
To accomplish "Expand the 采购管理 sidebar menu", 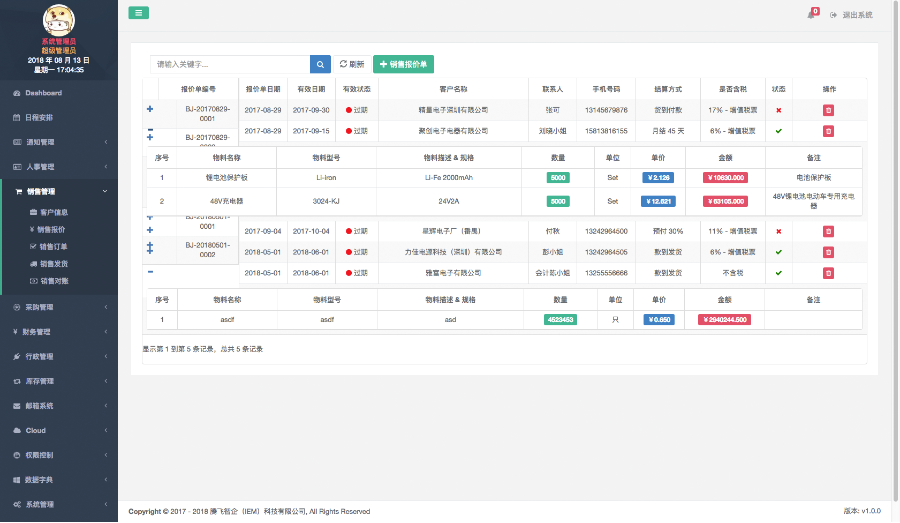I will coord(60,307).
